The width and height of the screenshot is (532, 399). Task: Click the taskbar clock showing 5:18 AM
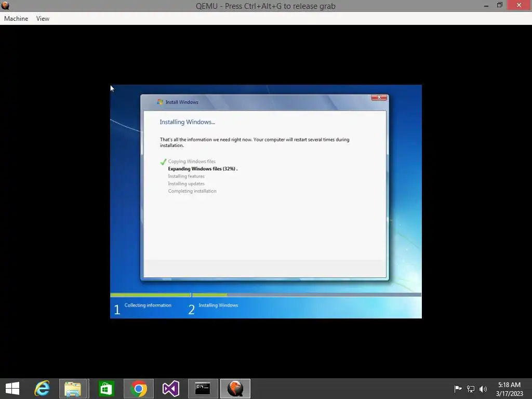point(509,389)
